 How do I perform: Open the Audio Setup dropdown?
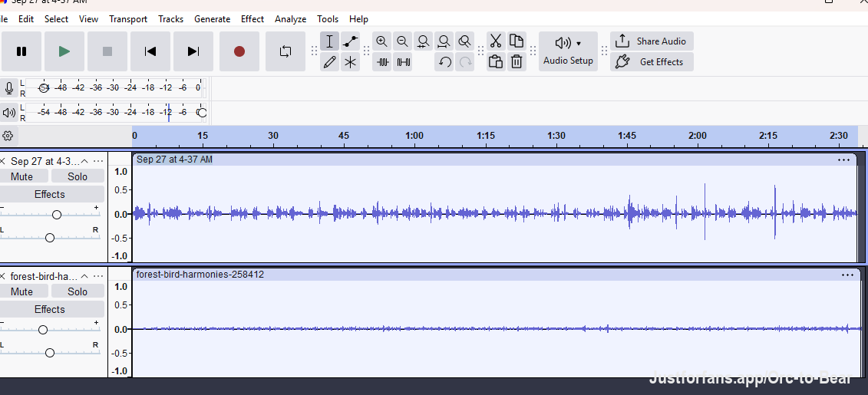568,51
